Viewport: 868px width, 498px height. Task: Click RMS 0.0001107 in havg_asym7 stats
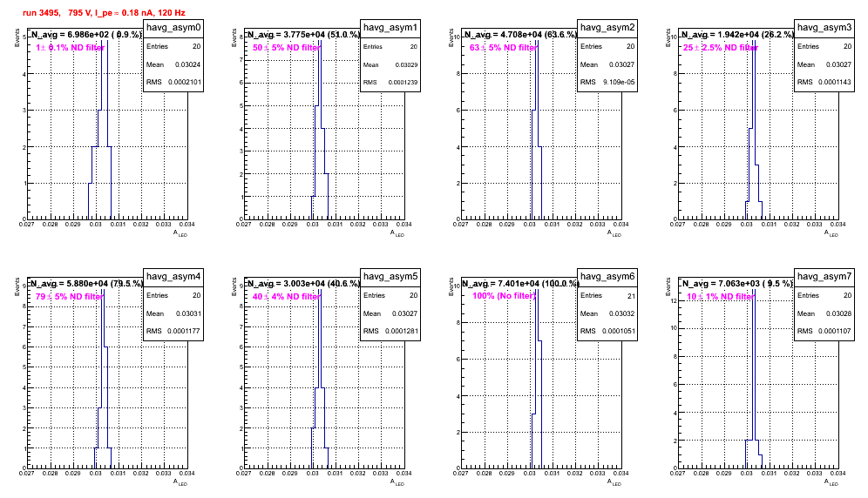coord(824,331)
